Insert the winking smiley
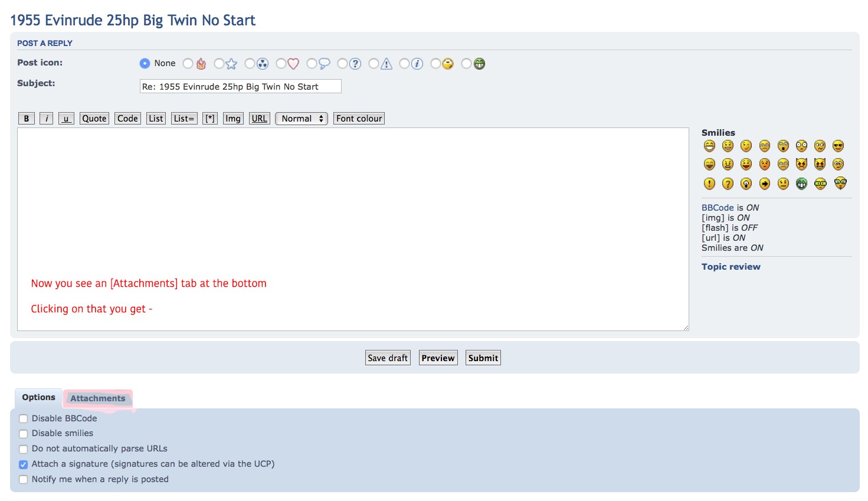 (x=746, y=146)
